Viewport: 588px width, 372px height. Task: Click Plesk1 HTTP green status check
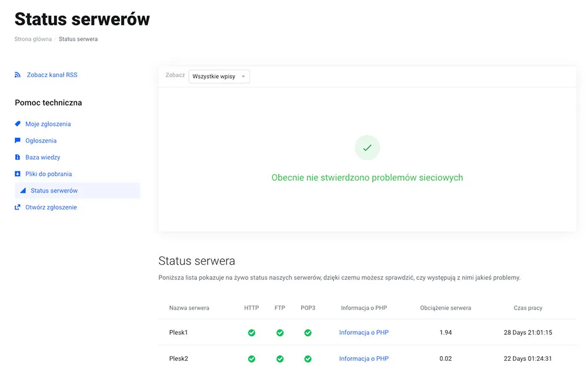point(252,333)
